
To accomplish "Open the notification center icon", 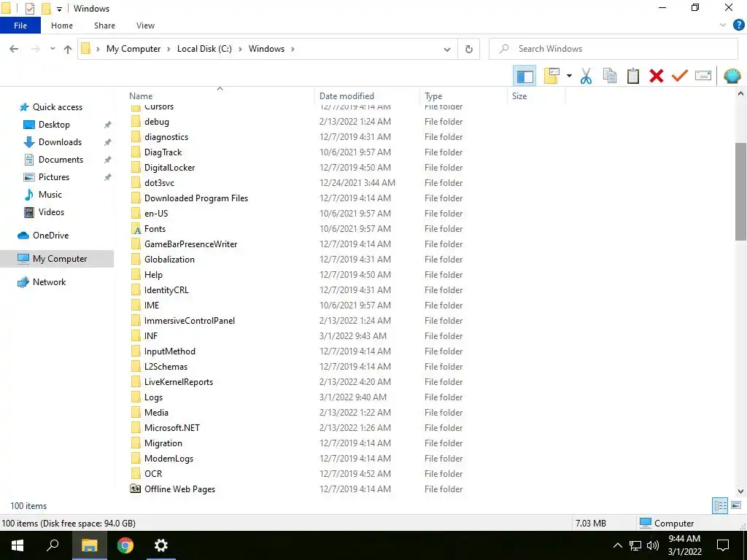I will pos(723,545).
